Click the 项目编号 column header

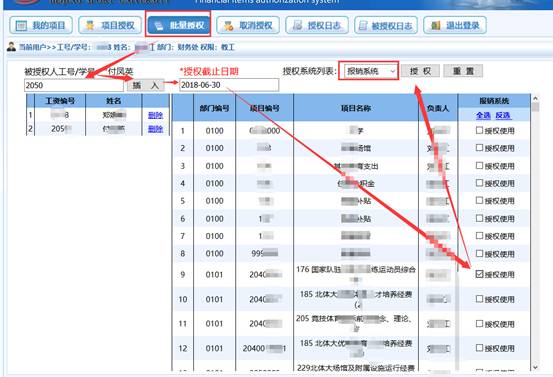coord(265,108)
